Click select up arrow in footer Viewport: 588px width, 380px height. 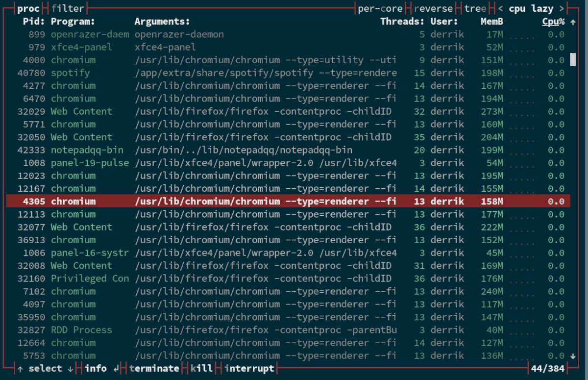pyautogui.click(x=20, y=368)
